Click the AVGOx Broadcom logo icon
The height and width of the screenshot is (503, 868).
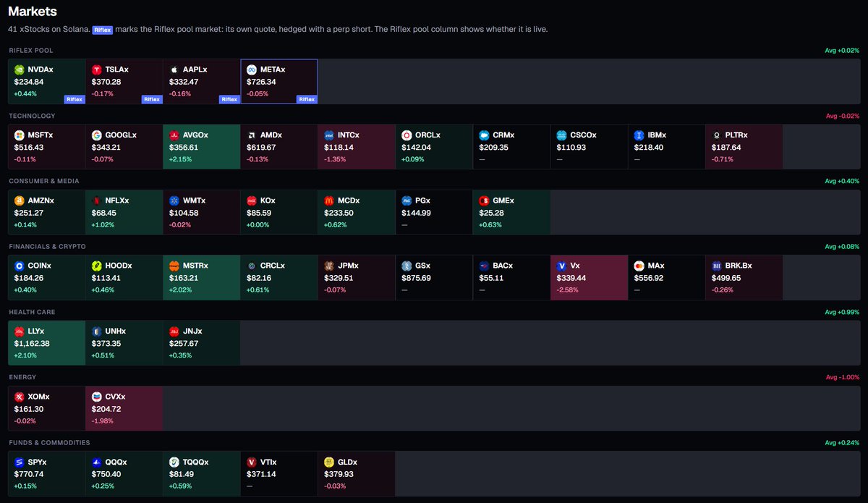174,135
